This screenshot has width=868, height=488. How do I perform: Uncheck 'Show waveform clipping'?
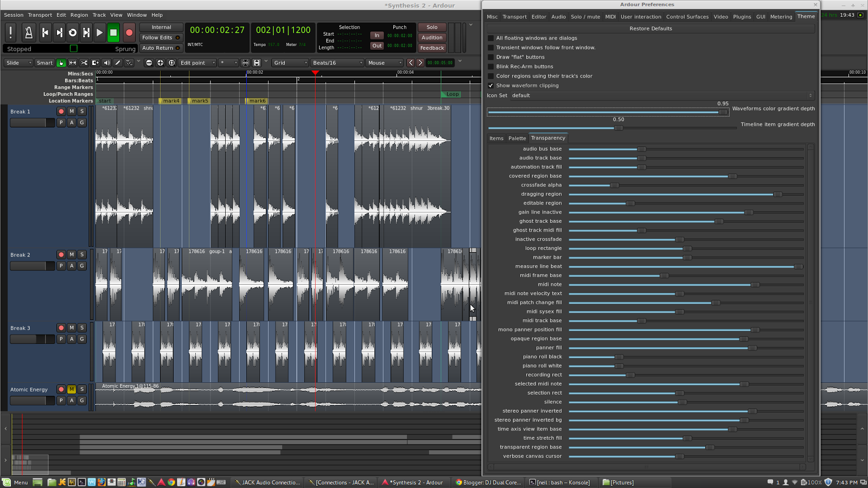point(491,86)
